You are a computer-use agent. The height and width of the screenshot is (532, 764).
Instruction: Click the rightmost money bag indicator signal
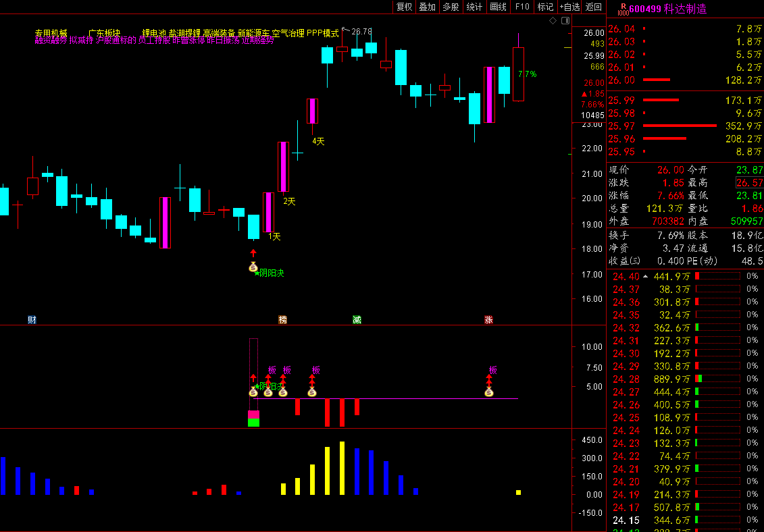(x=489, y=392)
